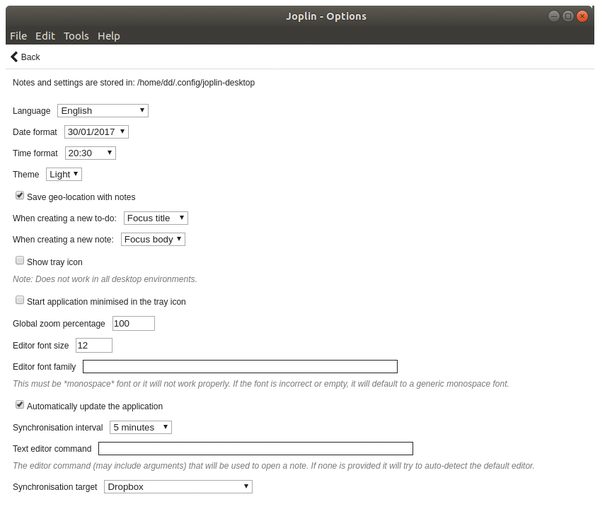Click the 'Back' label text
This screenshot has height=521, width=600.
pyautogui.click(x=30, y=57)
